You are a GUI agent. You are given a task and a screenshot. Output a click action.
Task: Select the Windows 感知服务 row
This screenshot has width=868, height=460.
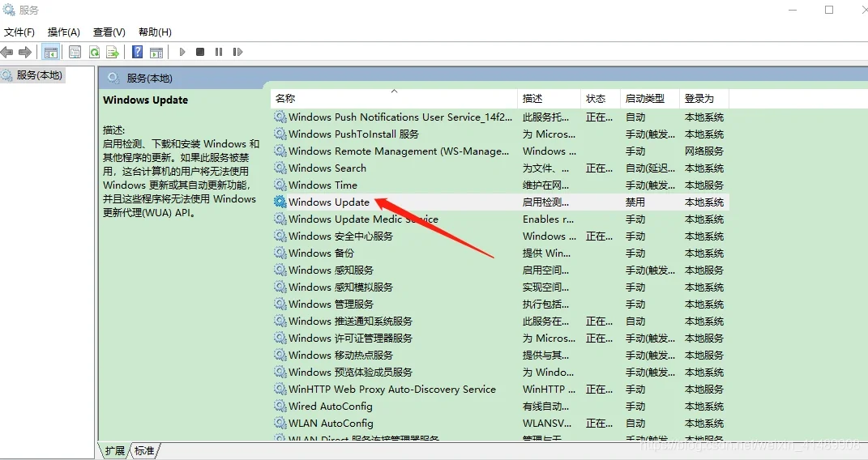coord(500,270)
